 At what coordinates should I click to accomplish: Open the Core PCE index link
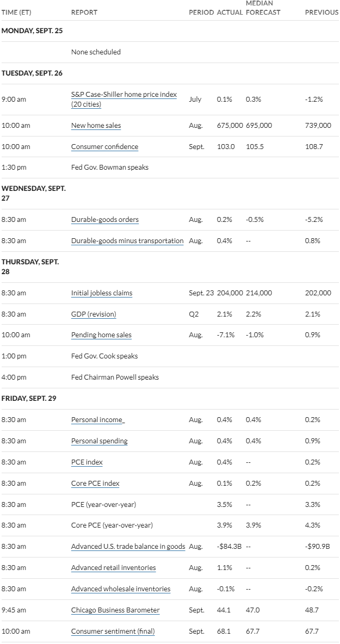(x=95, y=483)
